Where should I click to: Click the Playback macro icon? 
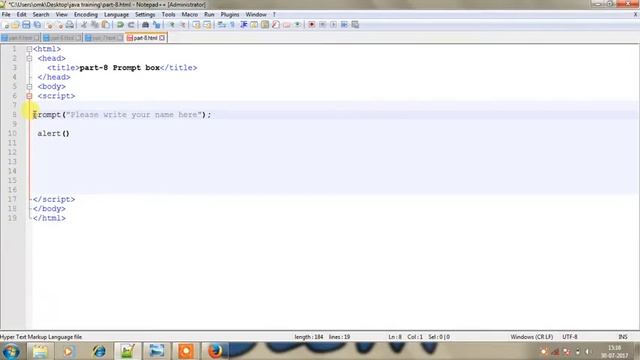pyautogui.click(x=333, y=25)
